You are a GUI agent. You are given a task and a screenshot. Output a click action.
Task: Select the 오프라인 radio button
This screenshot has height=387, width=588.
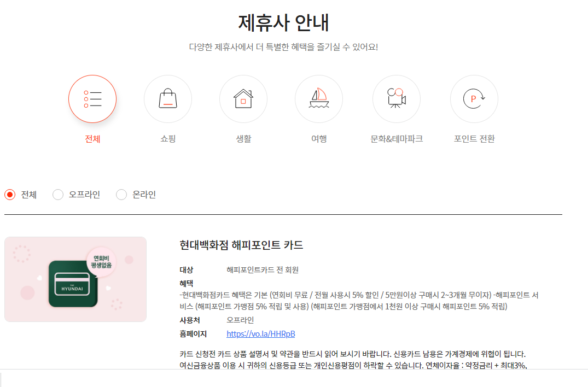(x=58, y=195)
